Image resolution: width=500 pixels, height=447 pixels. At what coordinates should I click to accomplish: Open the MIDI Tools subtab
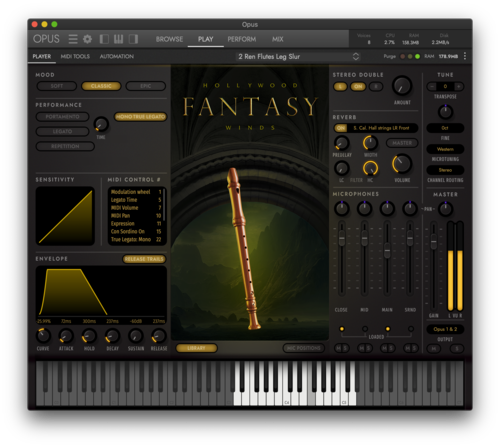coord(75,56)
